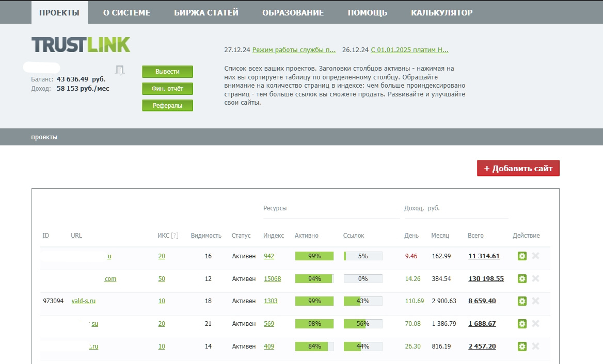Delete project in 2 457.20 row
Viewport: 603px width, 364px height.
[x=535, y=346]
